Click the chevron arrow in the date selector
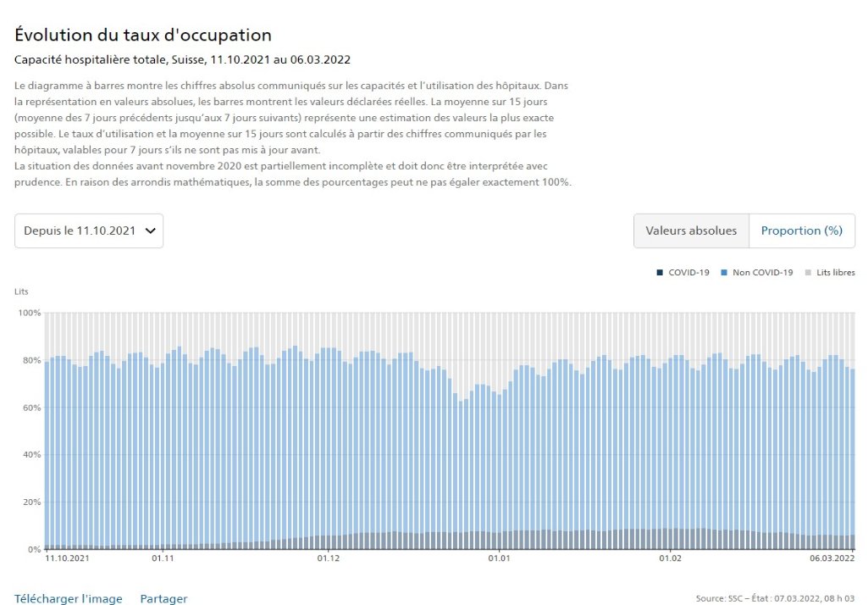 point(151,230)
